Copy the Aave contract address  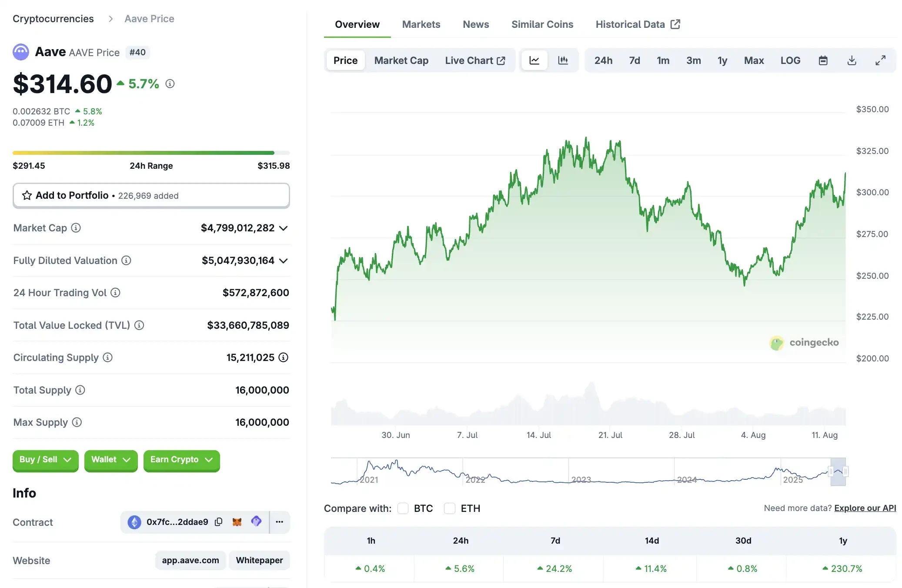(219, 522)
